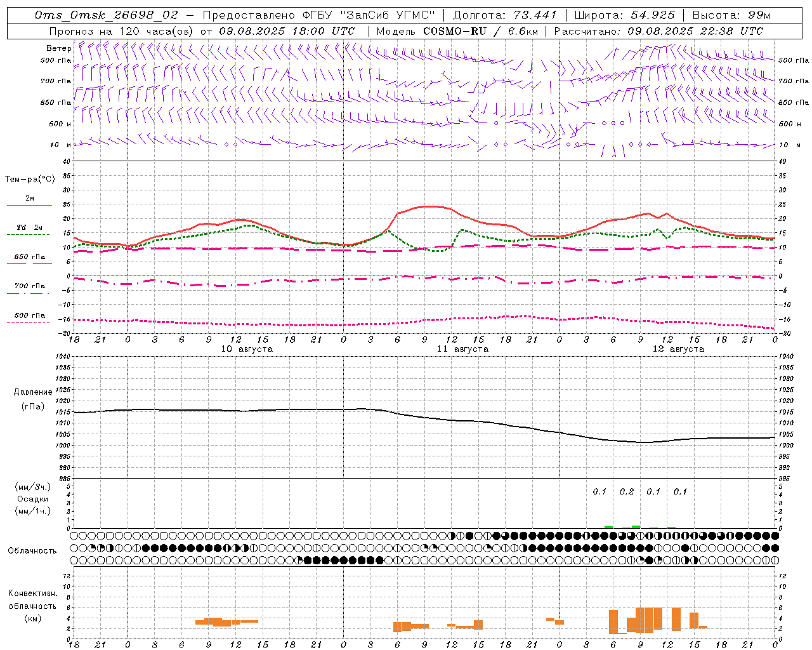Click the model name COSMO-RU / 6.6км

(x=481, y=31)
